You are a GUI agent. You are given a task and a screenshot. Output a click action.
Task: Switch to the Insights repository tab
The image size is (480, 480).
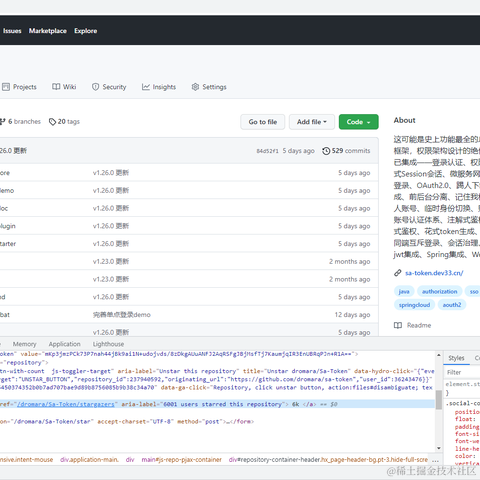[159, 87]
